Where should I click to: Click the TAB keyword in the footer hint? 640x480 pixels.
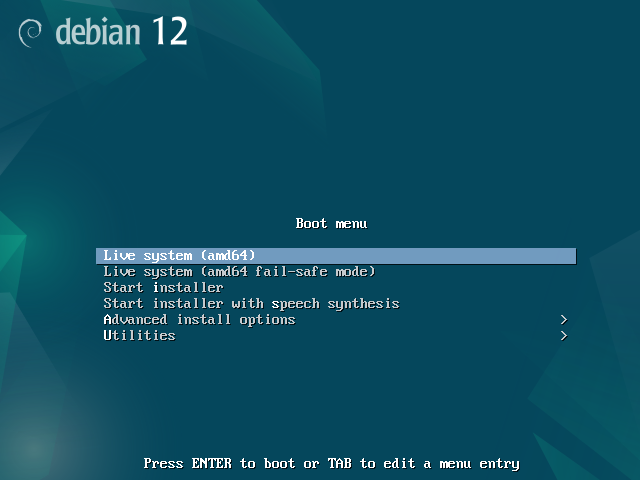[x=340, y=464]
